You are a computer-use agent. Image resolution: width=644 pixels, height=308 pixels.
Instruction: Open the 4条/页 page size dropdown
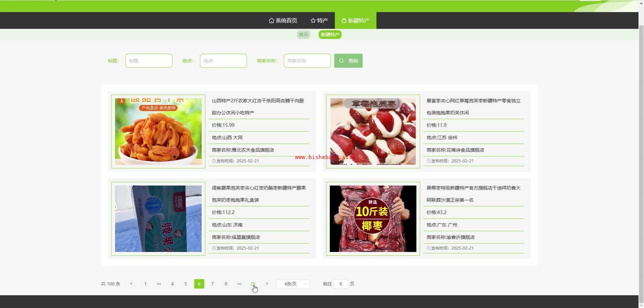point(293,284)
